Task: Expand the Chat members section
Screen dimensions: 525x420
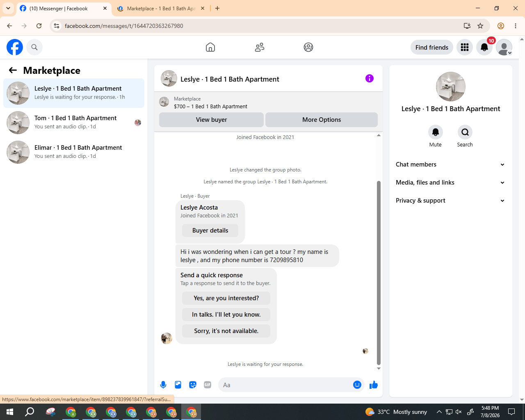Action: pyautogui.click(x=451, y=164)
